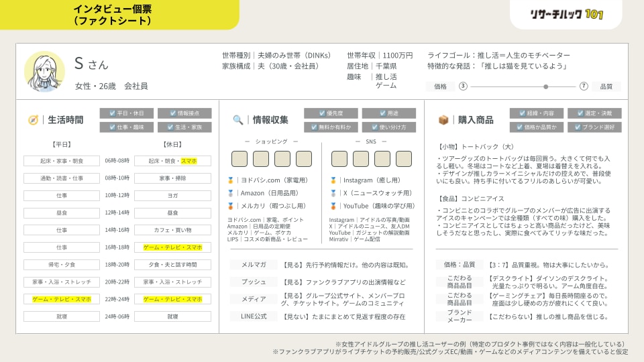
Task: Click the compass icon beside 生活時間
Action: 33,120
